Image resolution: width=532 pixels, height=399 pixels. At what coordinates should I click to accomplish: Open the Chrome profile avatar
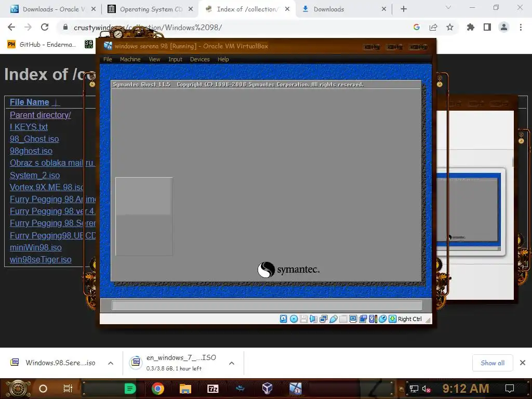click(504, 27)
